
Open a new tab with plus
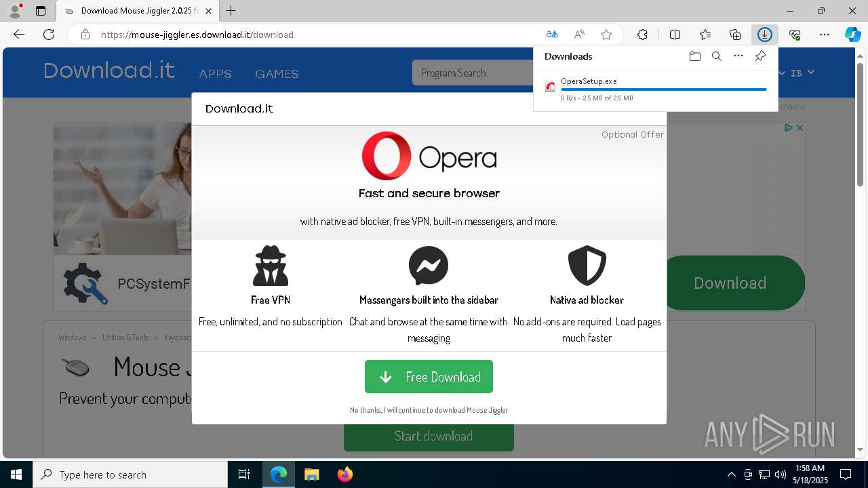[231, 11]
